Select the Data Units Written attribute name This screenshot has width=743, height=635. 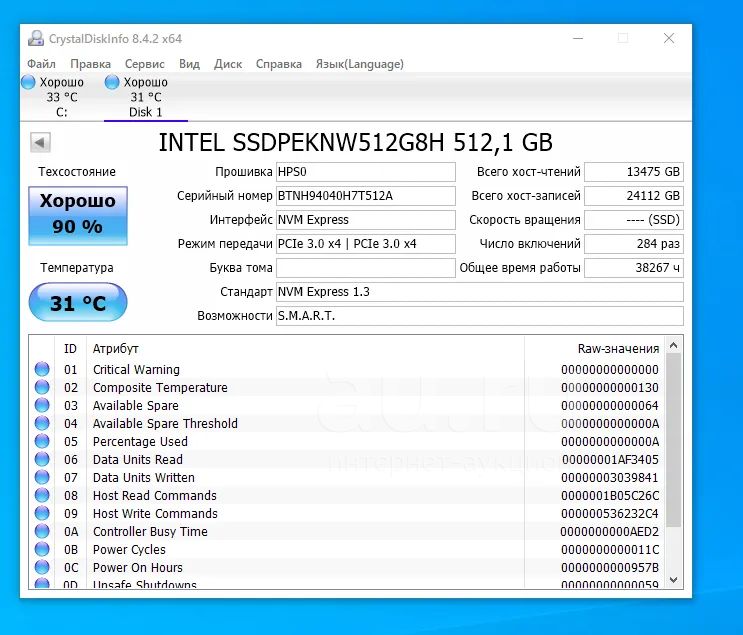coord(144,477)
